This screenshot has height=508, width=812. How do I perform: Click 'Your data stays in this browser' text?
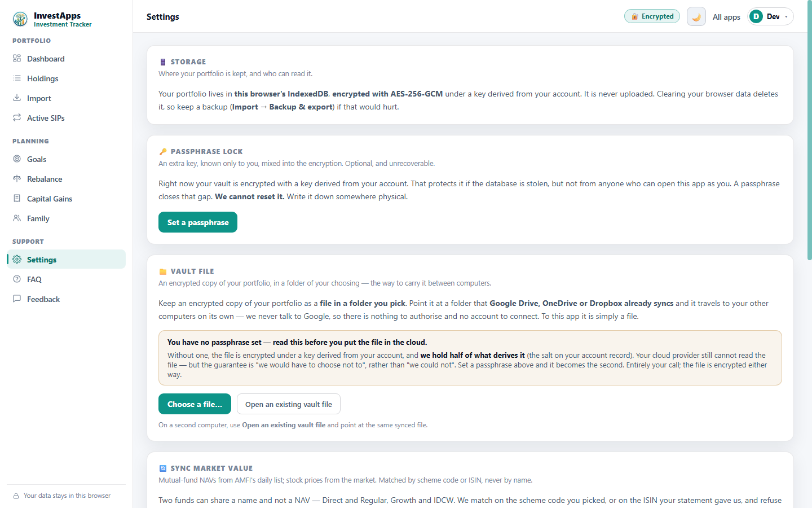point(67,496)
